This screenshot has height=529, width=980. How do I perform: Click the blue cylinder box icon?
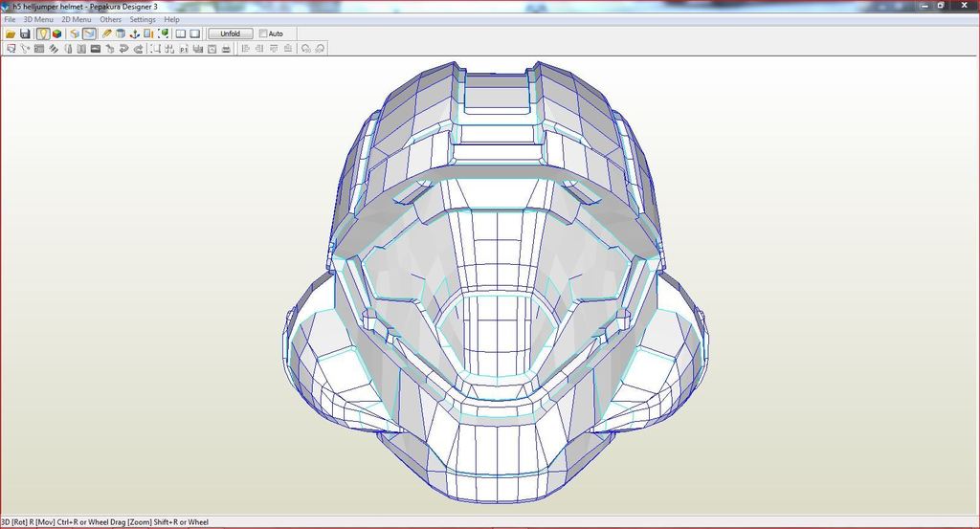[120, 33]
